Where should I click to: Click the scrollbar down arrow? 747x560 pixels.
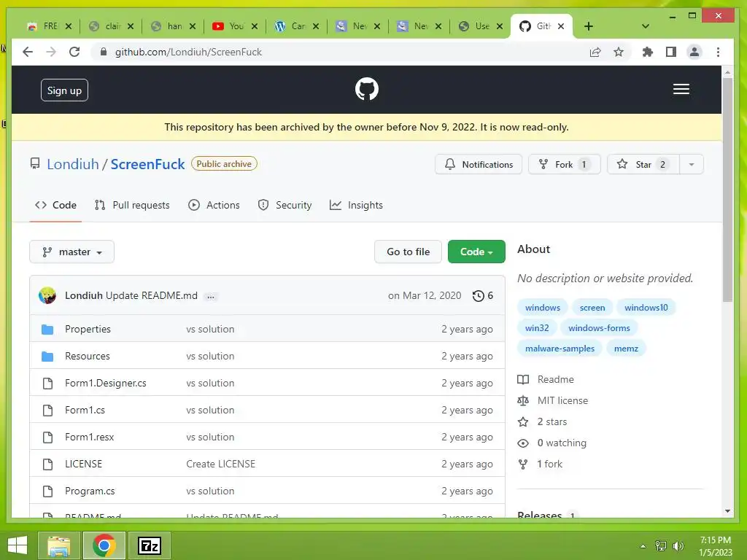coord(727,511)
